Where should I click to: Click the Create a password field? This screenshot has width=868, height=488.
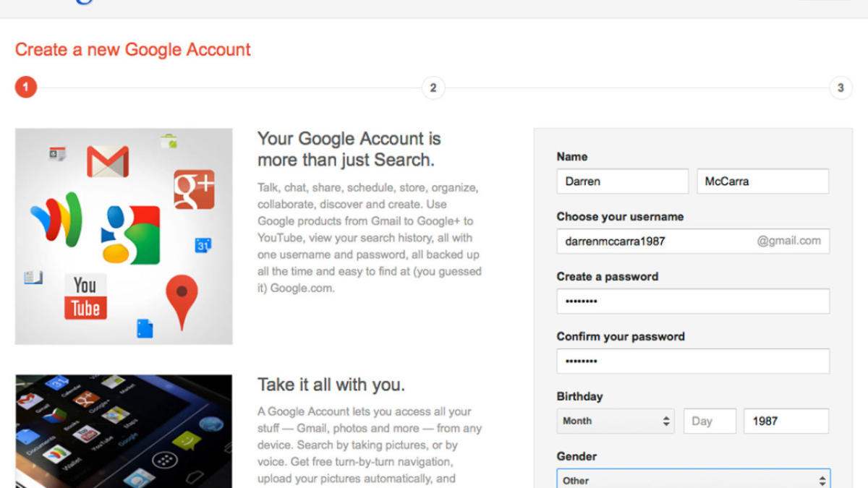pos(693,301)
